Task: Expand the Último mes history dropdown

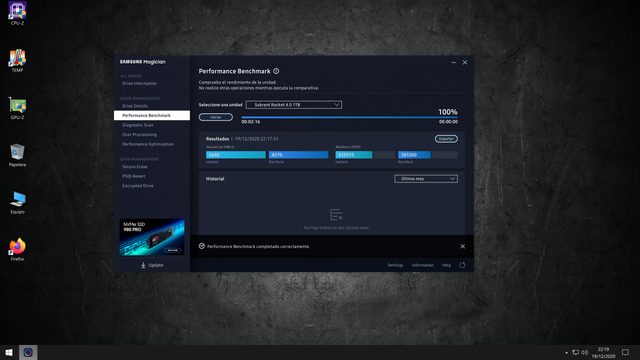Action: coord(426,178)
